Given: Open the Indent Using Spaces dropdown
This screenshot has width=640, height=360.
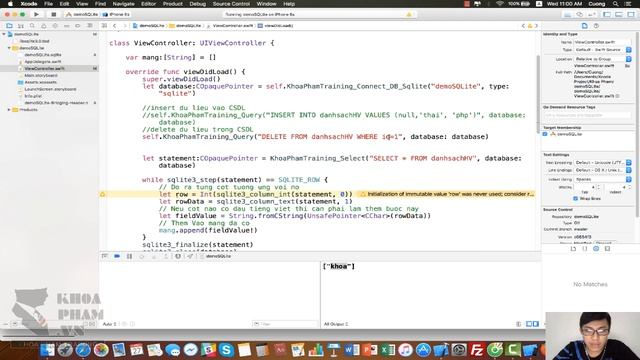Looking at the screenshot, I should pyautogui.click(x=603, y=179).
